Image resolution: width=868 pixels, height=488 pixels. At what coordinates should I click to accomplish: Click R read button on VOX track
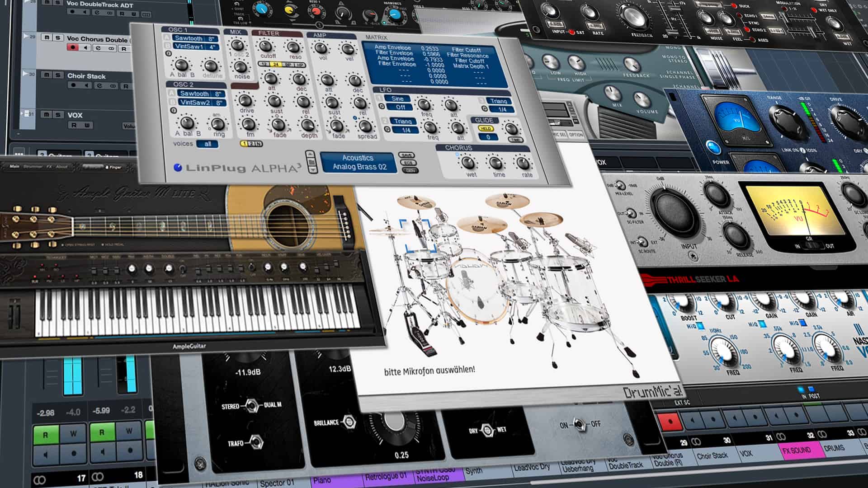[x=74, y=125]
